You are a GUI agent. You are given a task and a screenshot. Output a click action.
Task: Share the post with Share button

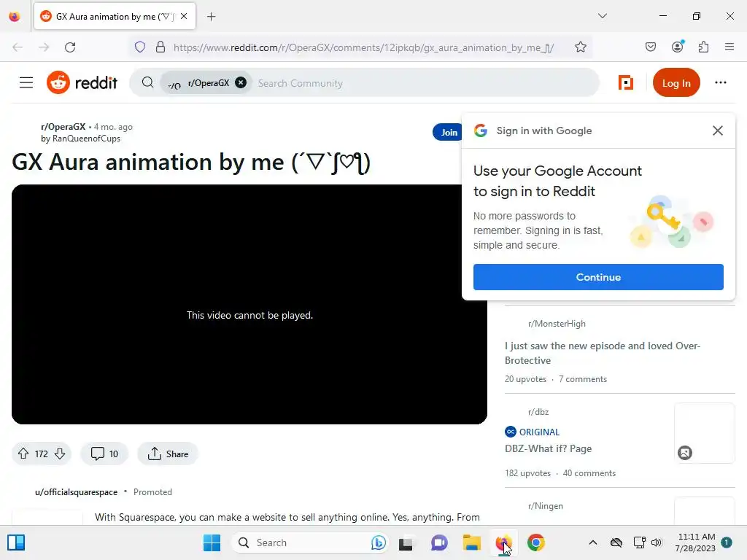(x=168, y=454)
